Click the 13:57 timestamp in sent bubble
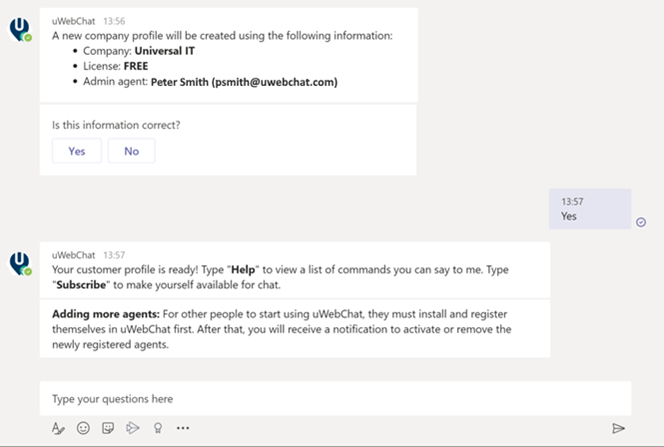 (572, 201)
